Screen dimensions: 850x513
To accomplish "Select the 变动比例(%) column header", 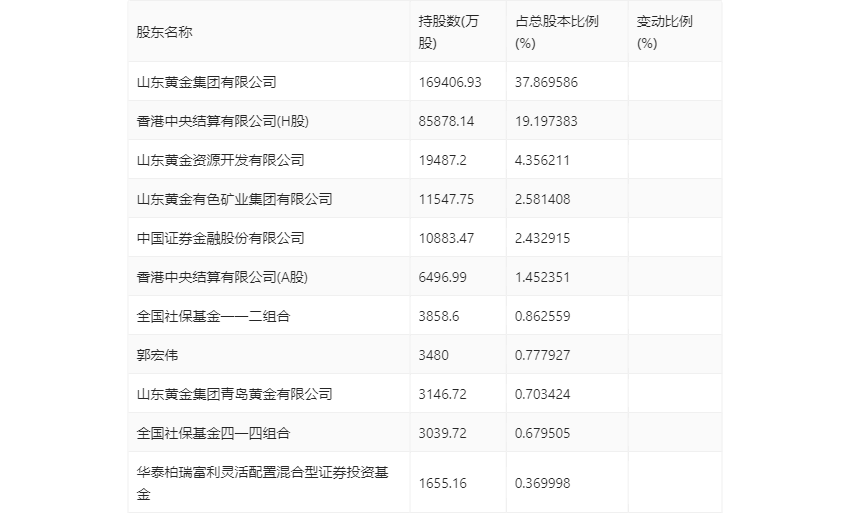I will click(x=665, y=32).
